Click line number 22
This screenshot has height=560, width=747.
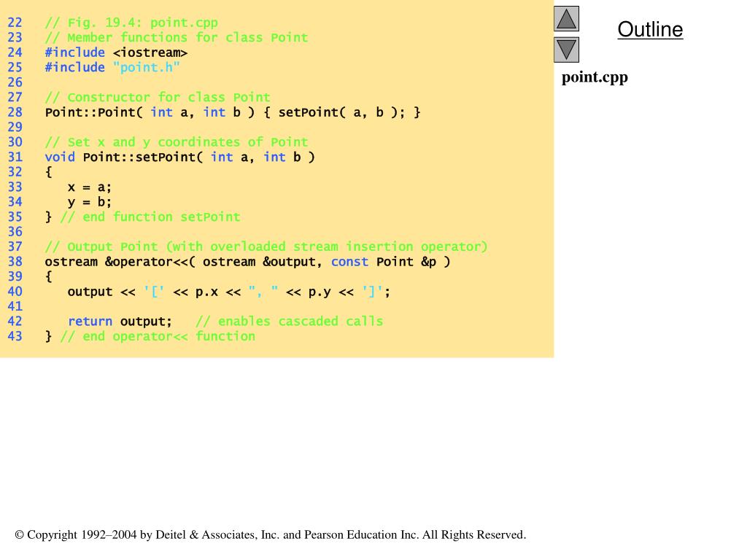click(x=15, y=23)
